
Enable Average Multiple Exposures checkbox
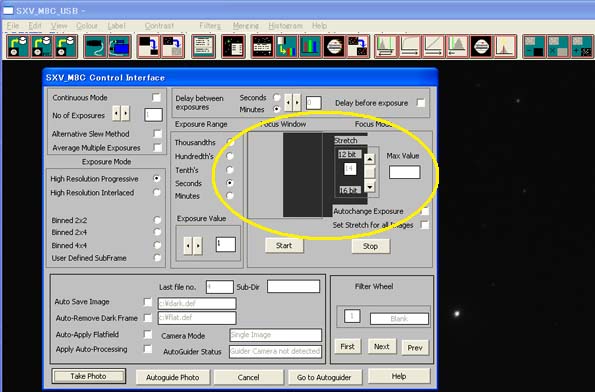157,147
